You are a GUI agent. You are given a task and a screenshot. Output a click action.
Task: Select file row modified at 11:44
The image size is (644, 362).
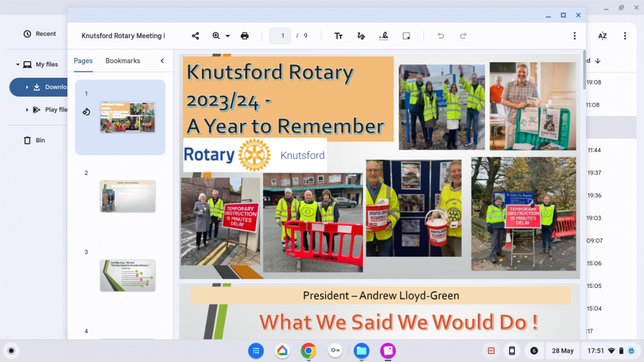[x=612, y=150]
